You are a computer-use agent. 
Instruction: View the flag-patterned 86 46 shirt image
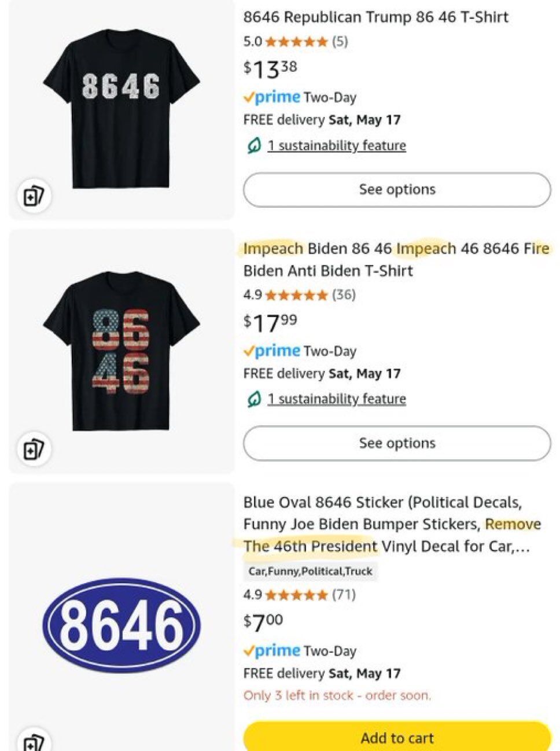coord(121,351)
